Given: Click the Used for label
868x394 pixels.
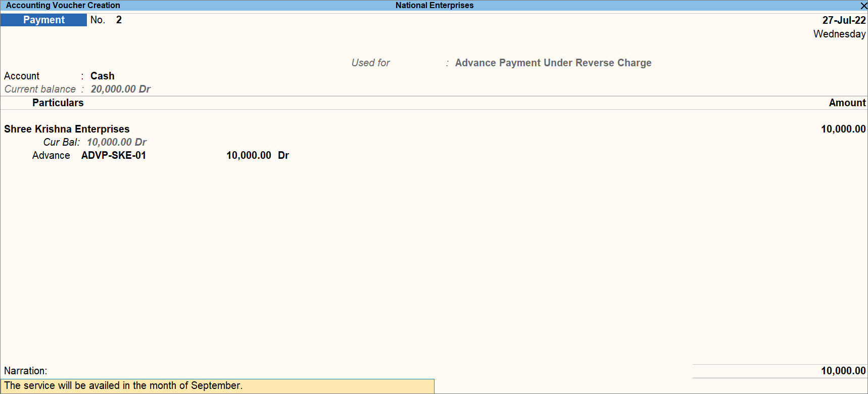Looking at the screenshot, I should click(371, 63).
